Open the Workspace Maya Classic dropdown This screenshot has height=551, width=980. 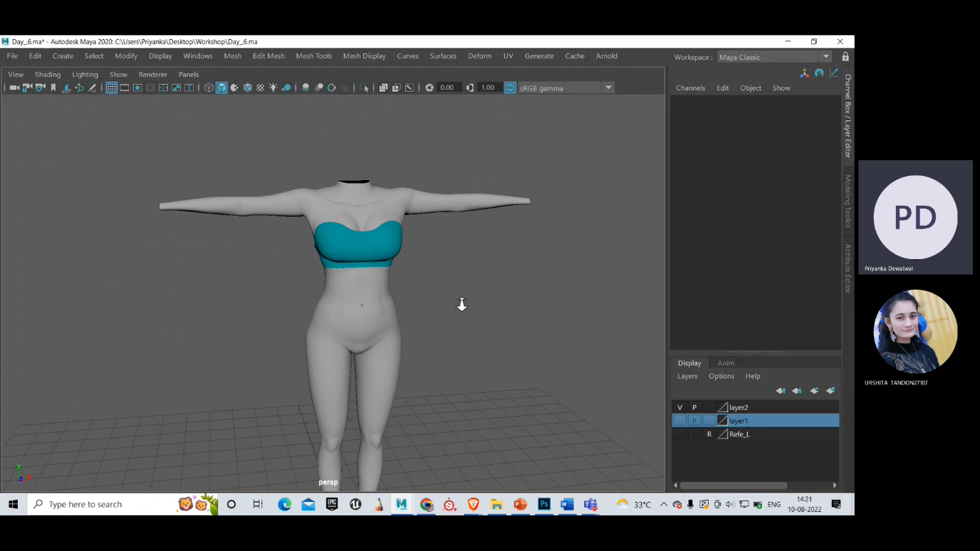[774, 57]
